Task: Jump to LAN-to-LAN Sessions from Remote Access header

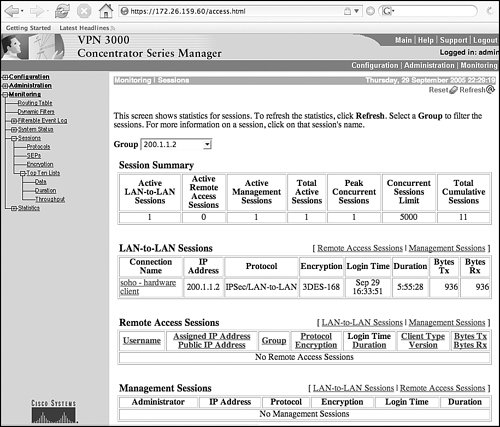Action: click(x=362, y=323)
